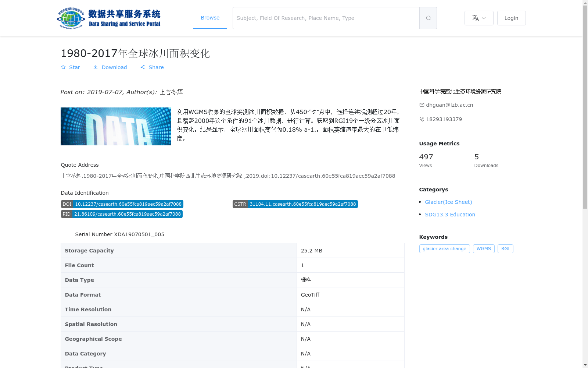The height and width of the screenshot is (368, 588).
Task: Select the email dhguan@lzb.ac.cn
Action: 449,105
